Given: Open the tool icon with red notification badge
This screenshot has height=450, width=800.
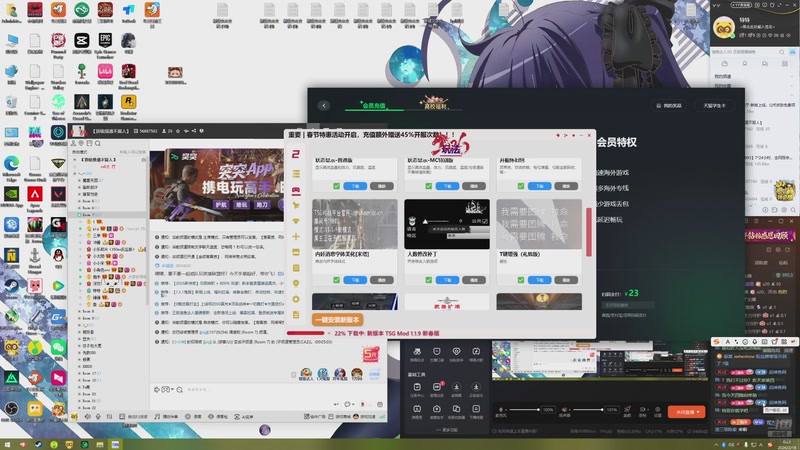Looking at the screenshot, I should [437, 389].
